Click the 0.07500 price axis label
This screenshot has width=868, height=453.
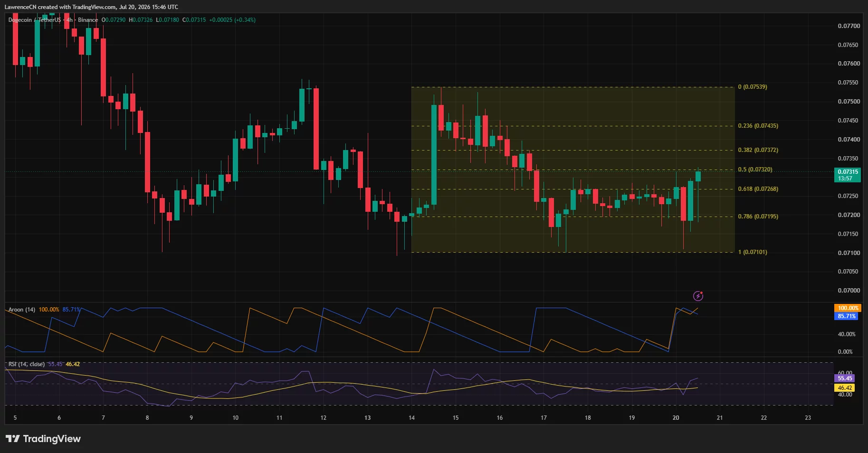coord(849,102)
